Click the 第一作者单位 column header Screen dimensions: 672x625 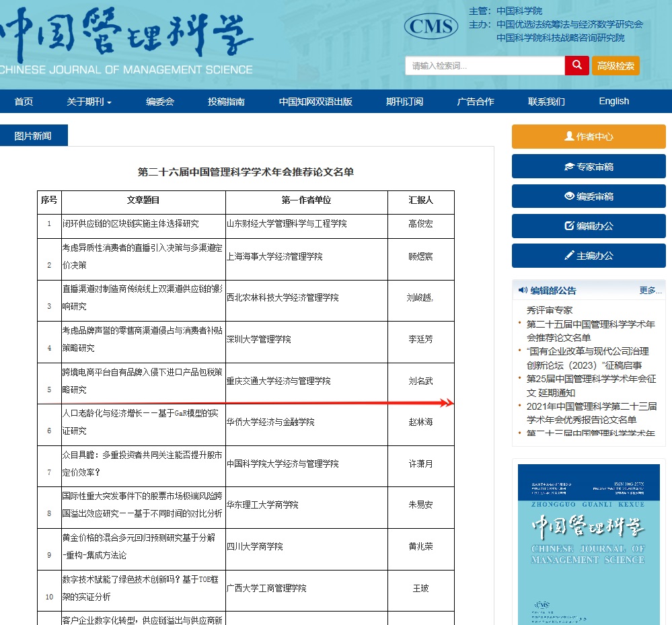click(306, 200)
